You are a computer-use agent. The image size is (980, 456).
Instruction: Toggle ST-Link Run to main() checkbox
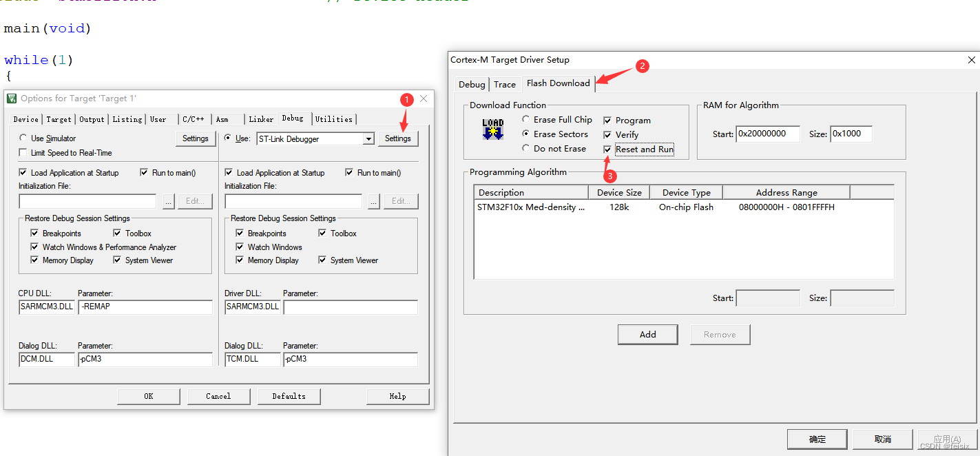(349, 173)
